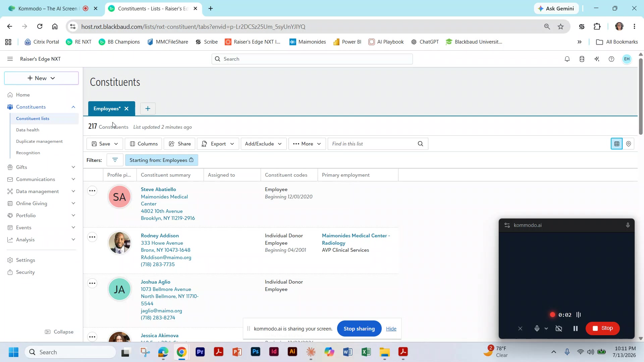Switch to grid list view
Viewport: 644px width, 362px height.
[x=616, y=144]
